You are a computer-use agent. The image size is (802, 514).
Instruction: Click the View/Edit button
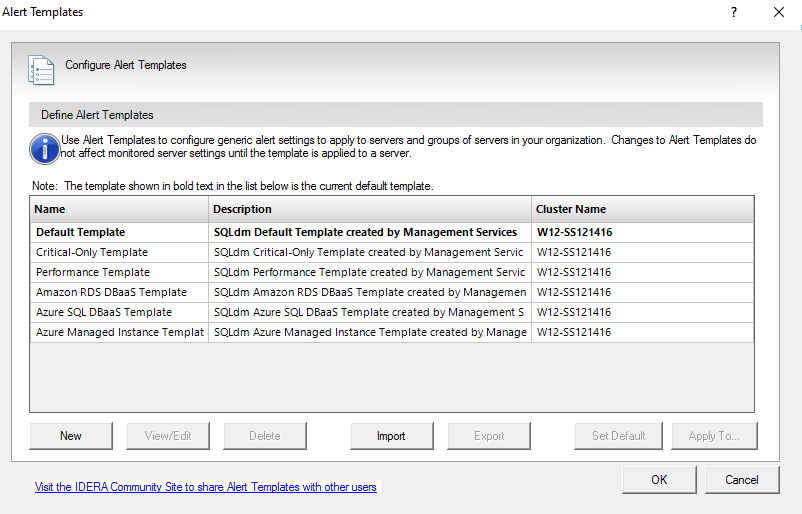pyautogui.click(x=169, y=436)
